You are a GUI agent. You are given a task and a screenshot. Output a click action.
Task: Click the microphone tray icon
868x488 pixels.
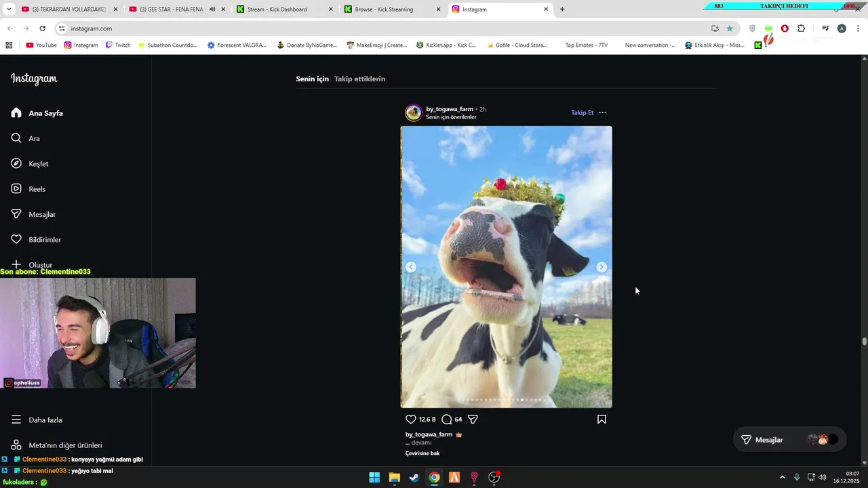797,477
